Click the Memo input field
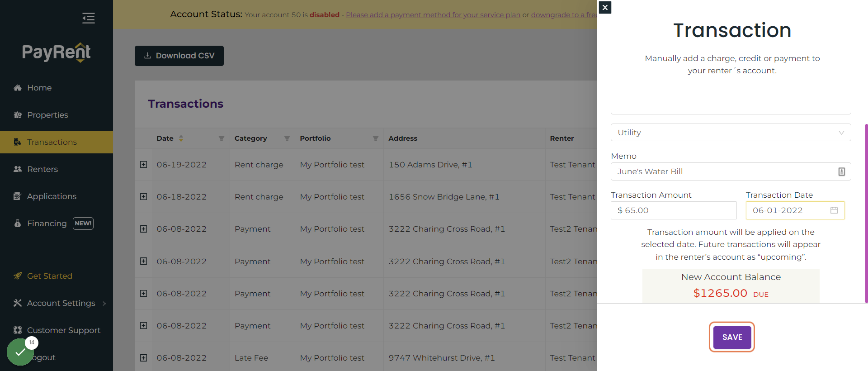This screenshot has width=868, height=371. tap(731, 171)
